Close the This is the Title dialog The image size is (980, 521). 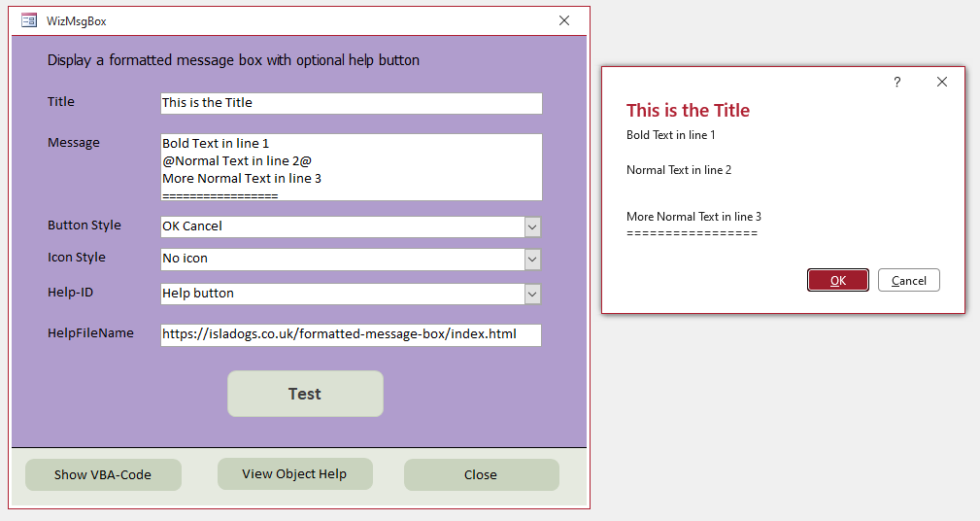pyautogui.click(x=941, y=83)
